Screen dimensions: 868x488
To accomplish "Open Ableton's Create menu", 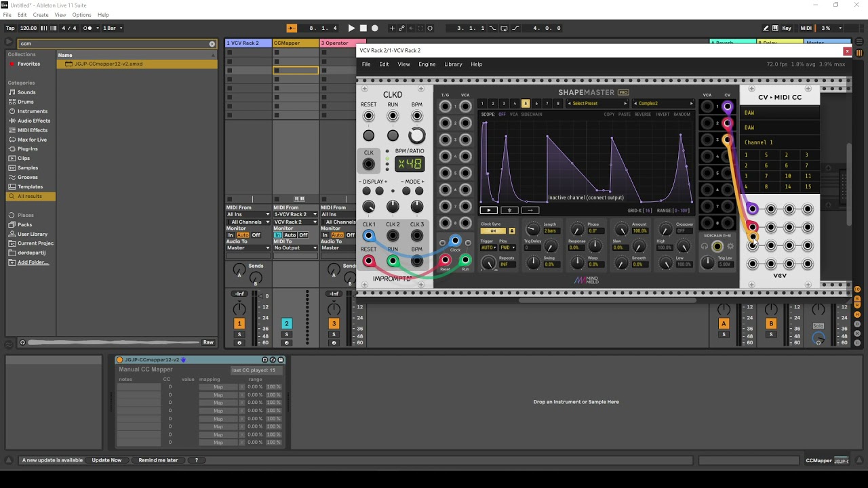I will pyautogui.click(x=41, y=15).
